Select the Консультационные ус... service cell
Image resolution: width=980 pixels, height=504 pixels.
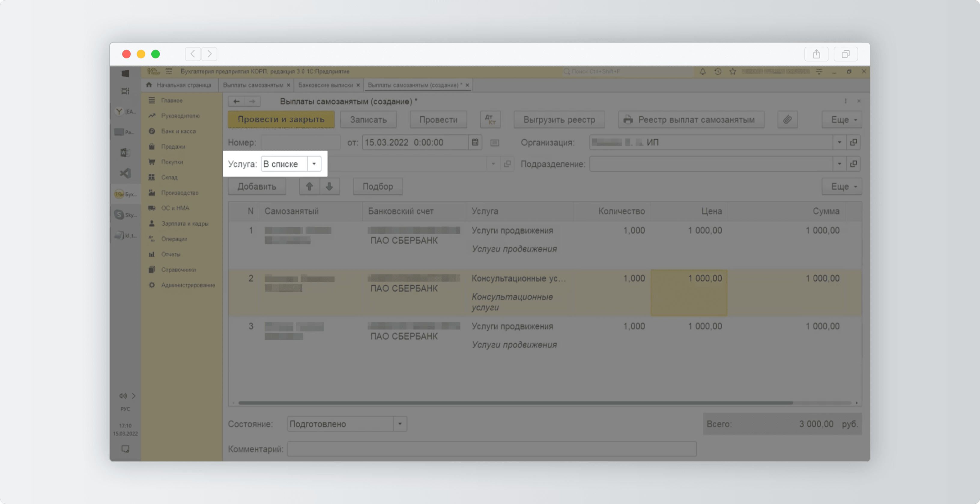(519, 279)
